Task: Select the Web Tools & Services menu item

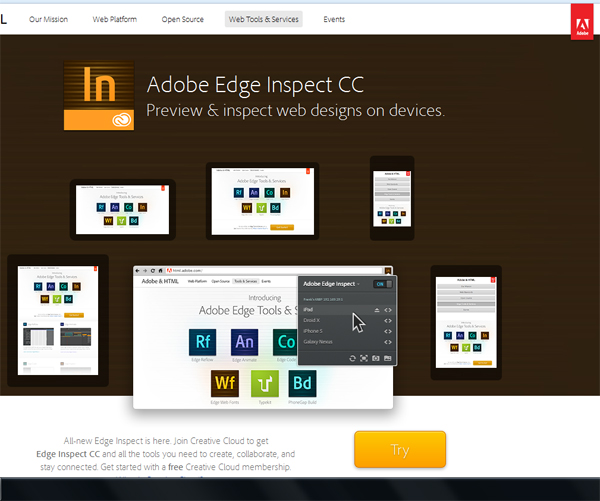Action: tap(264, 19)
